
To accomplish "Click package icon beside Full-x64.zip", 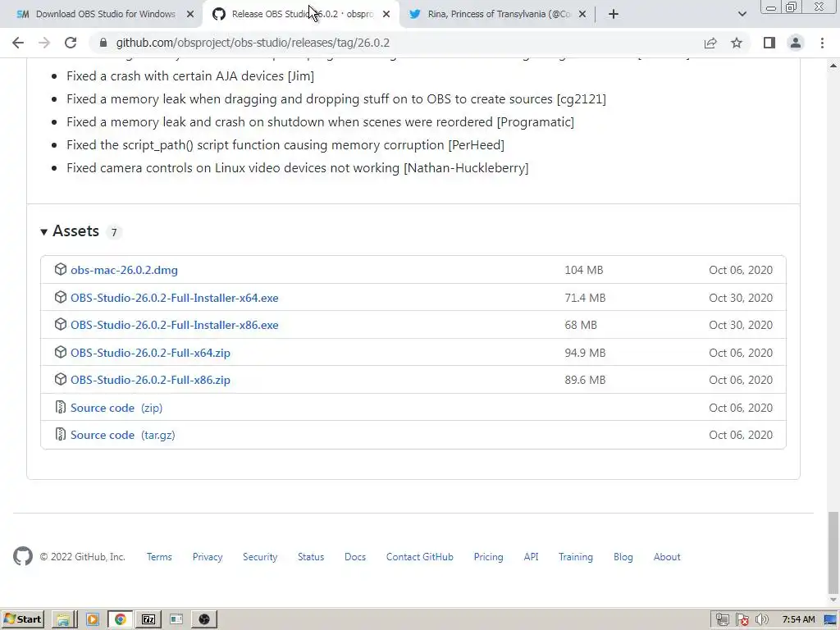I will tap(61, 353).
